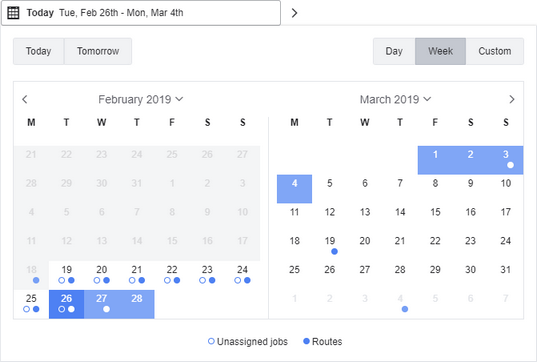Viewport: 537px width, 362px height.
Task: Select the Week view option
Action: (440, 51)
